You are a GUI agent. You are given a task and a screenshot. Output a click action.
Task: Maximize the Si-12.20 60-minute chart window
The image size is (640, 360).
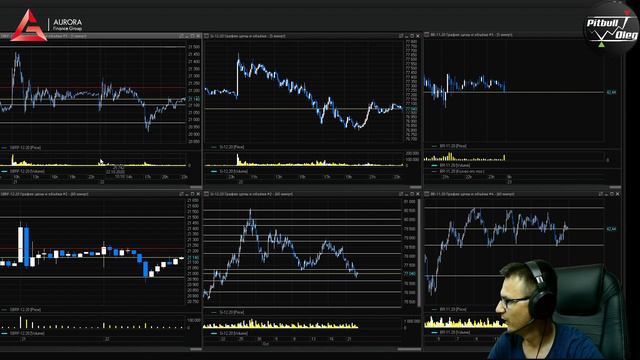coord(412,194)
